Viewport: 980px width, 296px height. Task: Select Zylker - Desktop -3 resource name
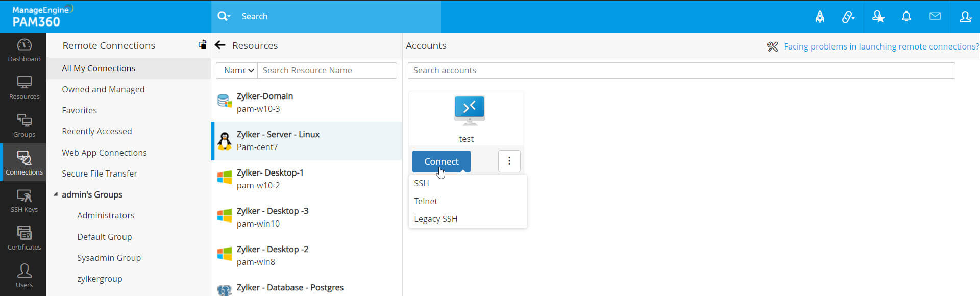(x=273, y=211)
